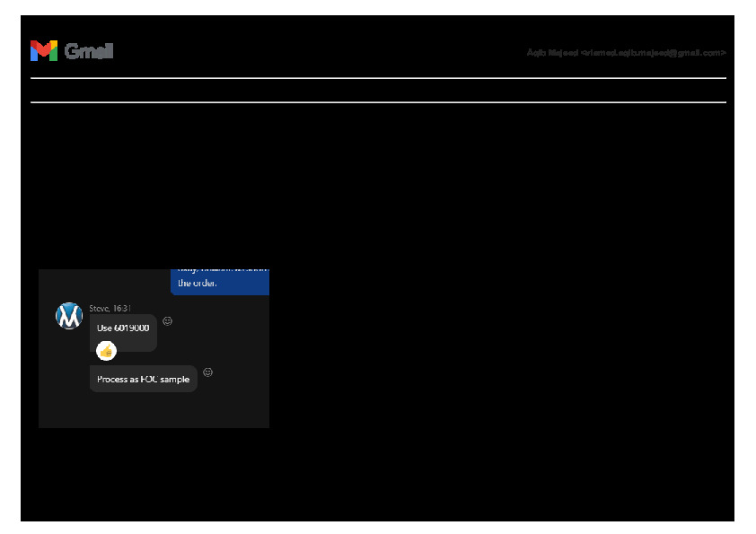Viewport: 756px width, 534px height.
Task: Click the "Steve, 16:31" sender label
Action: tap(110, 308)
